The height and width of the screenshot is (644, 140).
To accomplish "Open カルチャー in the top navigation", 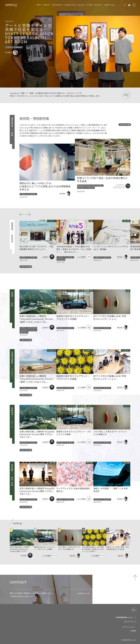I will 47,5.
